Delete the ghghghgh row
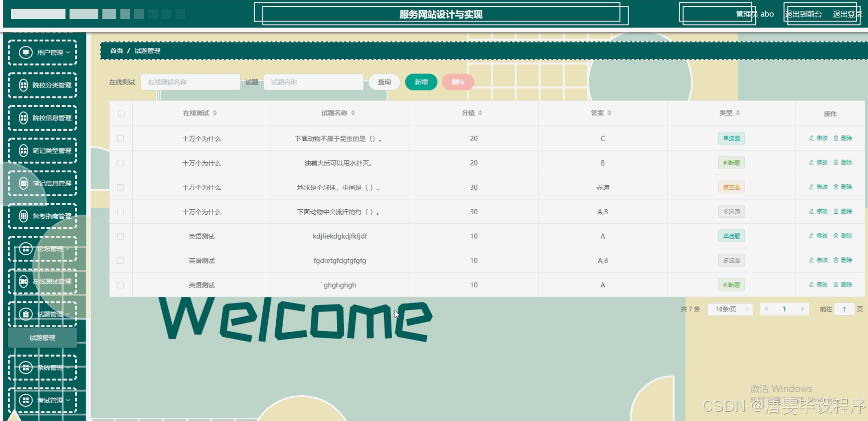868x421 pixels. (843, 284)
